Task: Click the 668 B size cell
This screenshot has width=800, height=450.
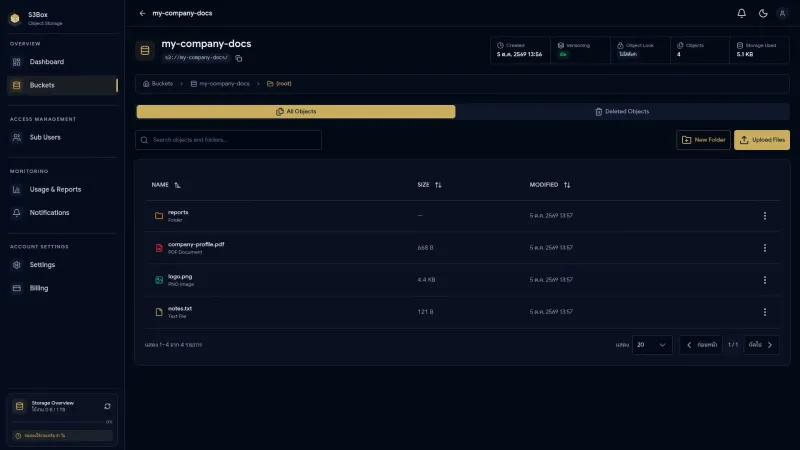Action: tap(425, 248)
